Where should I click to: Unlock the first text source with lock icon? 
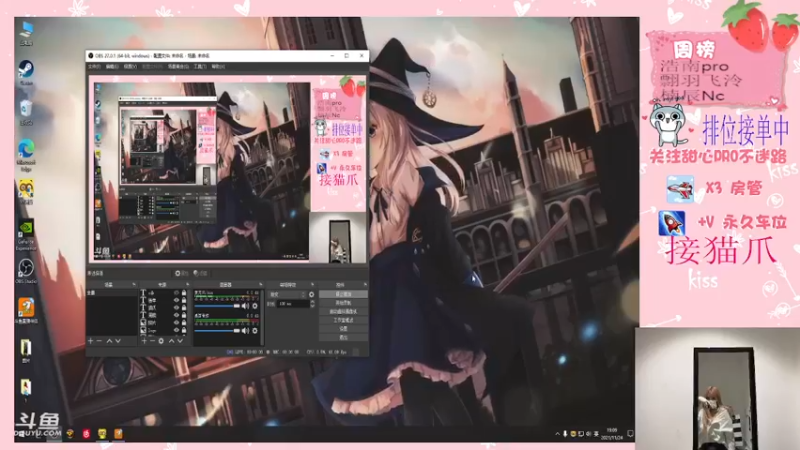(184, 293)
